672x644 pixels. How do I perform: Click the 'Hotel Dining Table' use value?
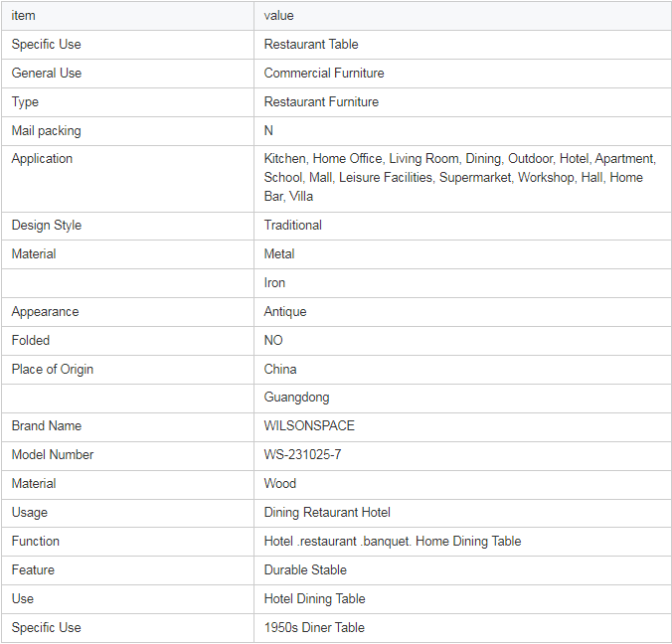click(x=314, y=598)
